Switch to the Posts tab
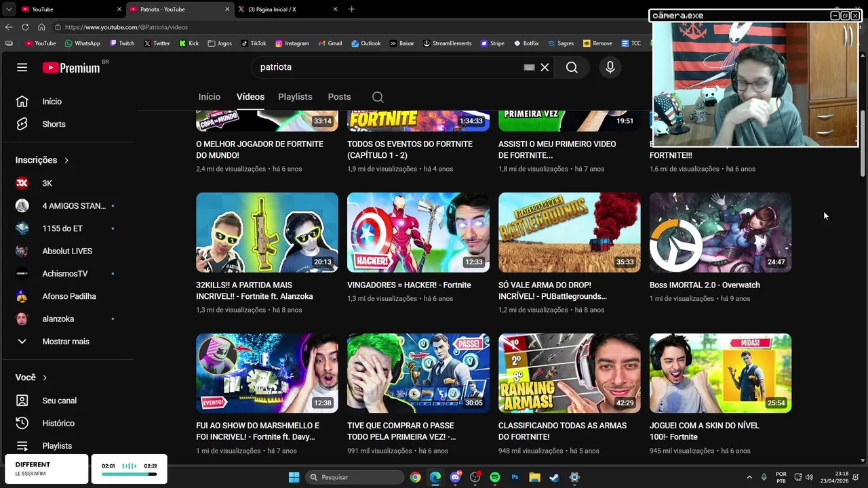This screenshot has width=868, height=488. coord(339,97)
